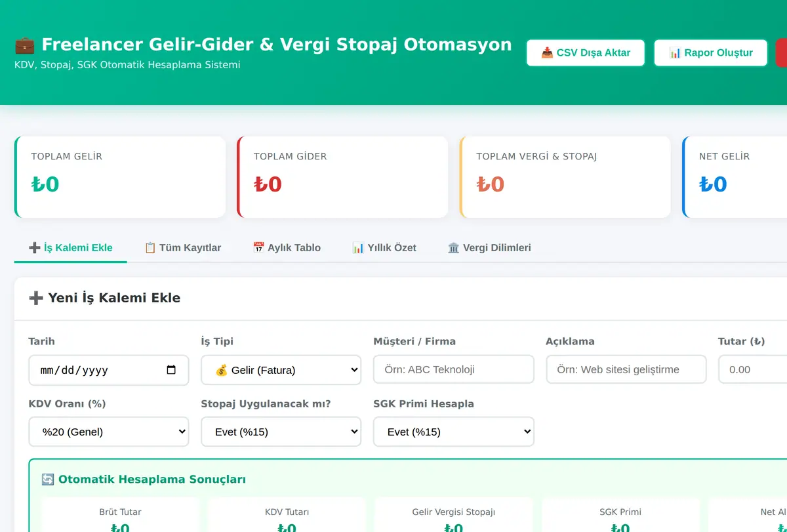Open the Tüm Kayıtlar tab

[x=183, y=248]
